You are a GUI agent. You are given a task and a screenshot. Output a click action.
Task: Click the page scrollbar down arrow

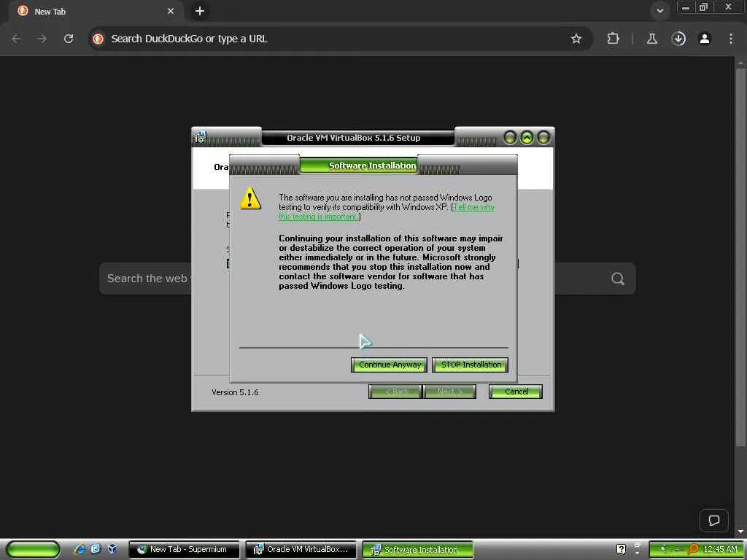[740, 532]
